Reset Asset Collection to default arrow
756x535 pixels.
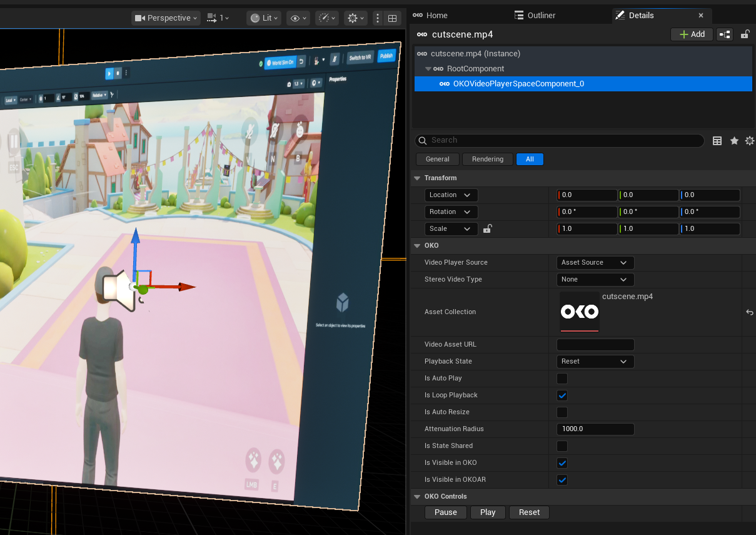[749, 312]
